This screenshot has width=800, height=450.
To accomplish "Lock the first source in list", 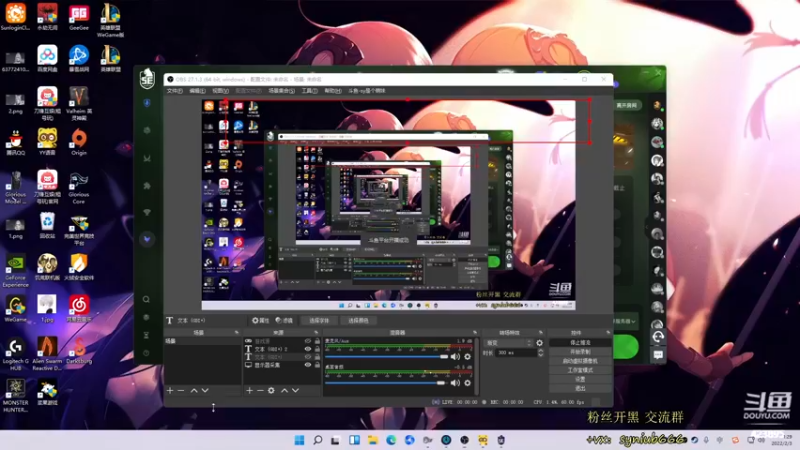I will point(317,341).
